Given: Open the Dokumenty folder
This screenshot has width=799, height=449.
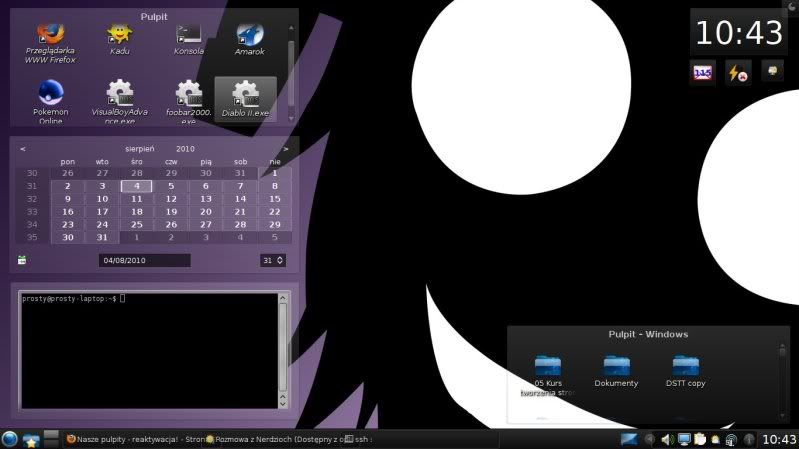Looking at the screenshot, I should point(616,372).
